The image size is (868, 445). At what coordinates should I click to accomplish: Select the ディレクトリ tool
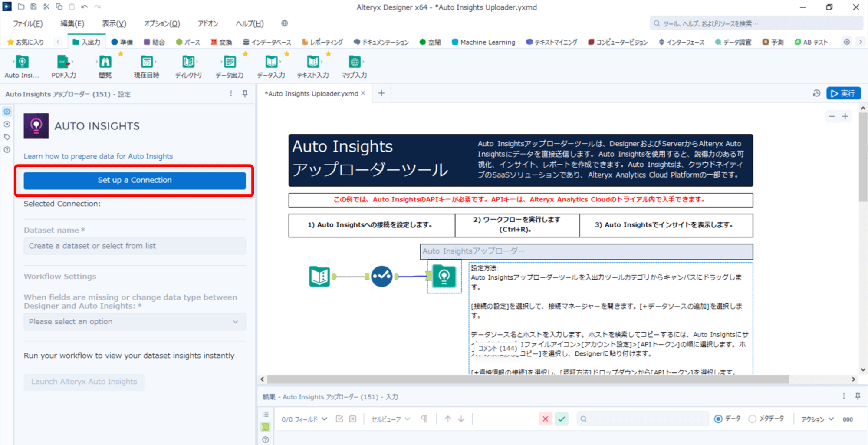coord(188,66)
